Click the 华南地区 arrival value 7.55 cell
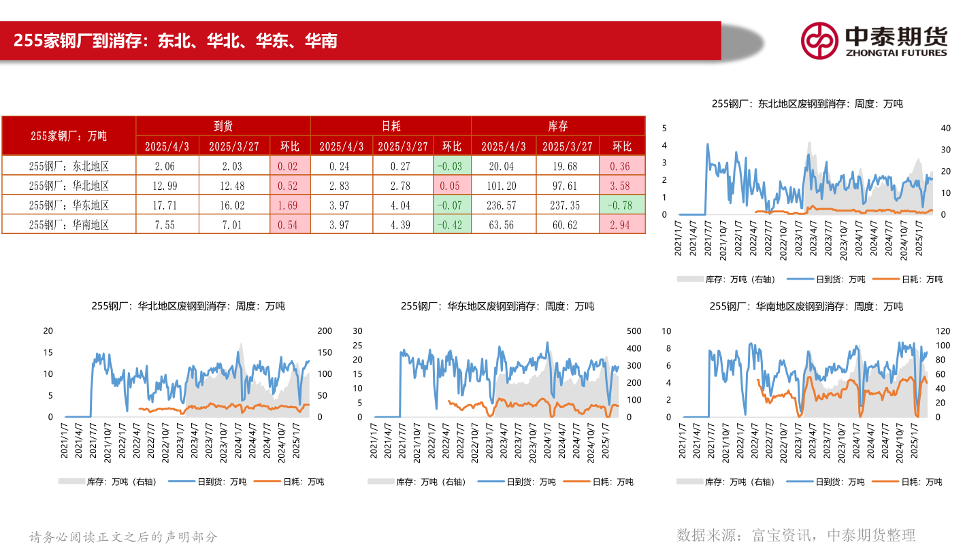980x551 pixels. pos(166,225)
